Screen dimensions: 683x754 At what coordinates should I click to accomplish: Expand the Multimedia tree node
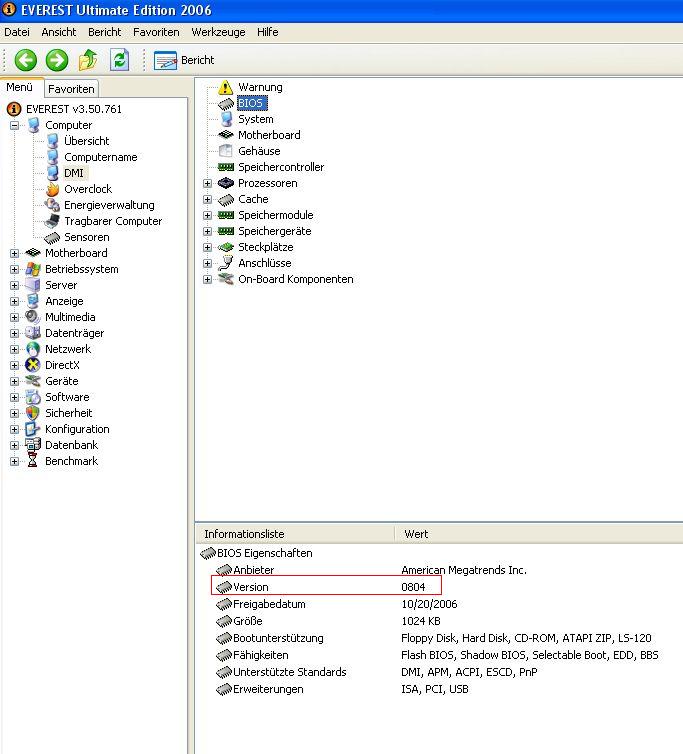click(14, 317)
